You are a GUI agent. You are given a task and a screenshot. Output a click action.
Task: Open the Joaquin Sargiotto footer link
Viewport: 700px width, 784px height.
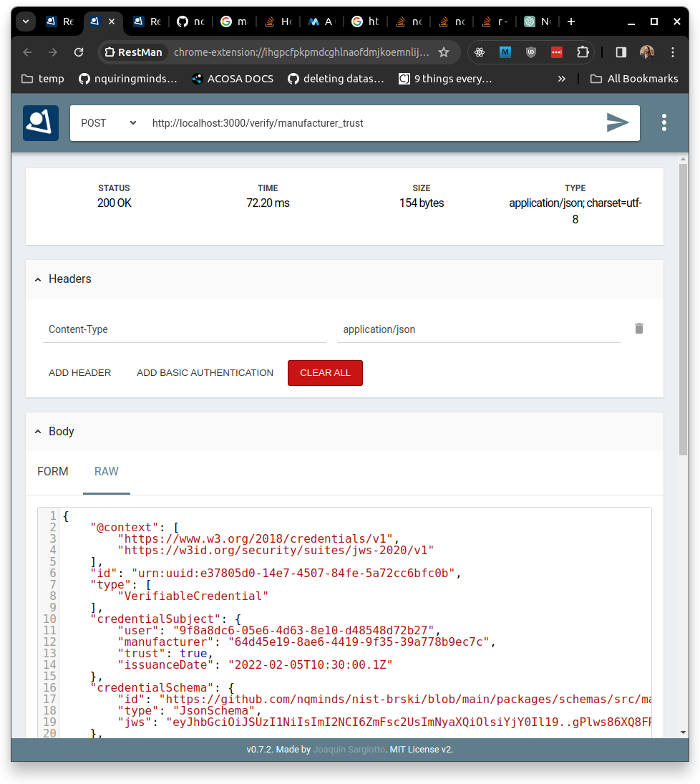[349, 750]
